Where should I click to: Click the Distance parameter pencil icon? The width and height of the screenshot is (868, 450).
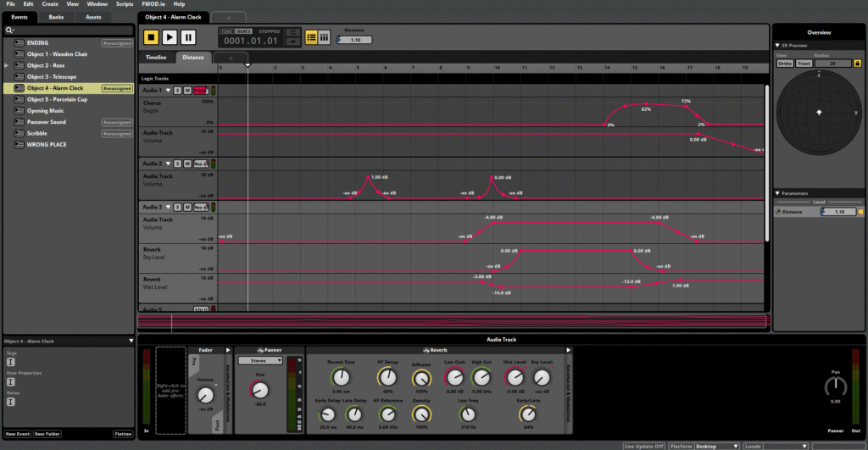tap(778, 212)
